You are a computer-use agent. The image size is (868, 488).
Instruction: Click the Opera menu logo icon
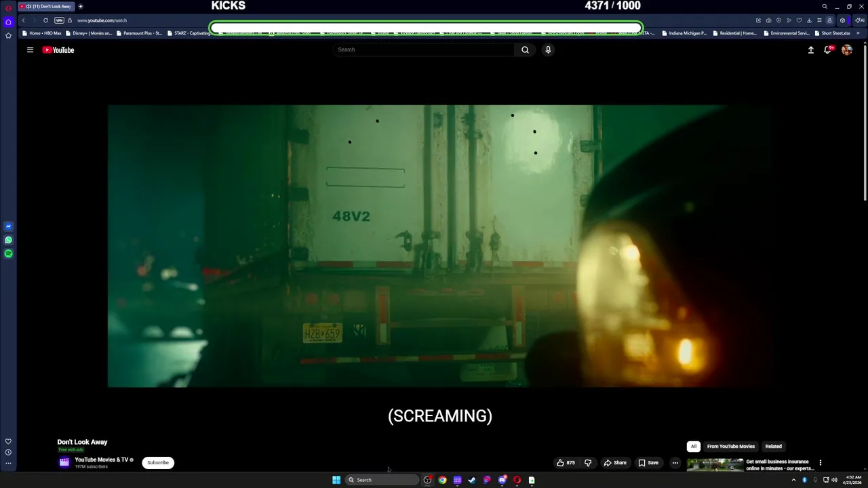pyautogui.click(x=8, y=7)
